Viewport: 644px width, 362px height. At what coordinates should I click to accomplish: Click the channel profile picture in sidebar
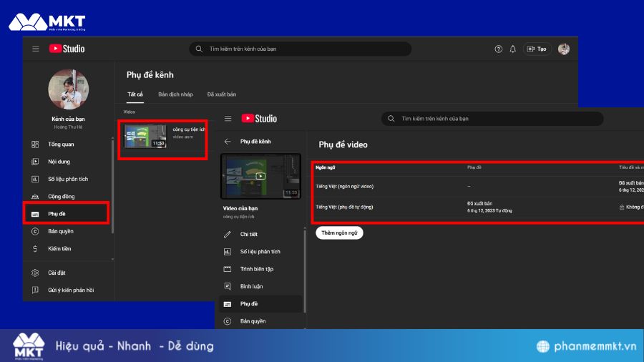(x=68, y=89)
